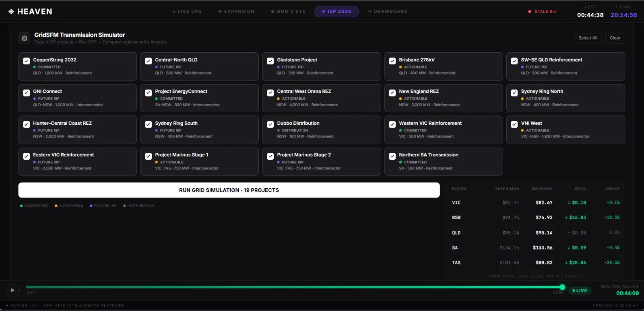Screen dimensions: 644x311
Task: Click the BASE $/MWh column header
Action: click(507, 189)
